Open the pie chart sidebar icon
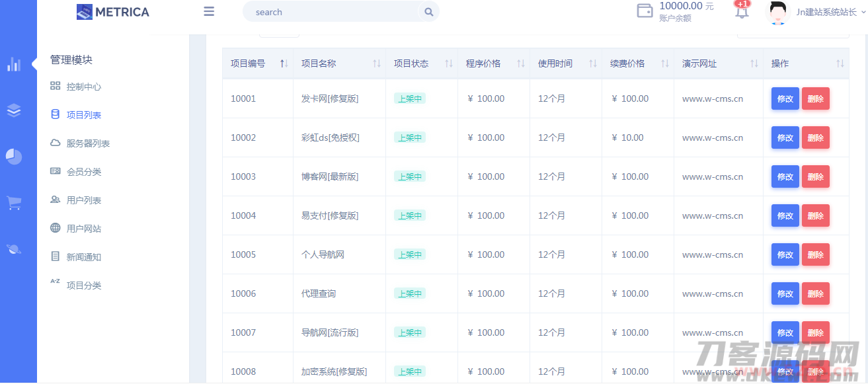868x386 pixels. (x=14, y=157)
